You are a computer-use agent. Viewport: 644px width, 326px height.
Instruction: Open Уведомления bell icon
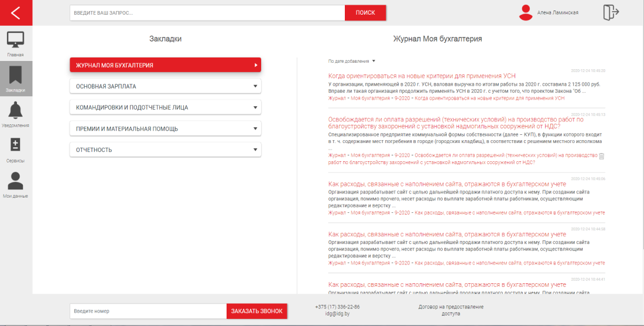[x=16, y=110]
